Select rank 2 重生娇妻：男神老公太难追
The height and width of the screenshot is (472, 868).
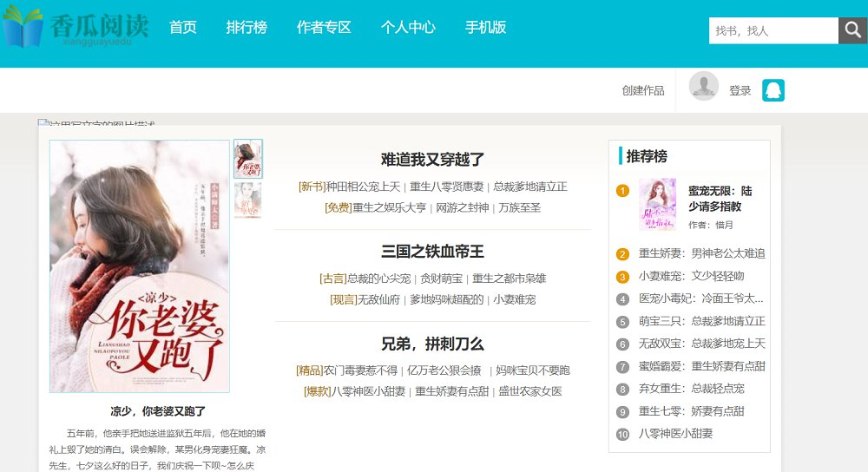coord(701,253)
